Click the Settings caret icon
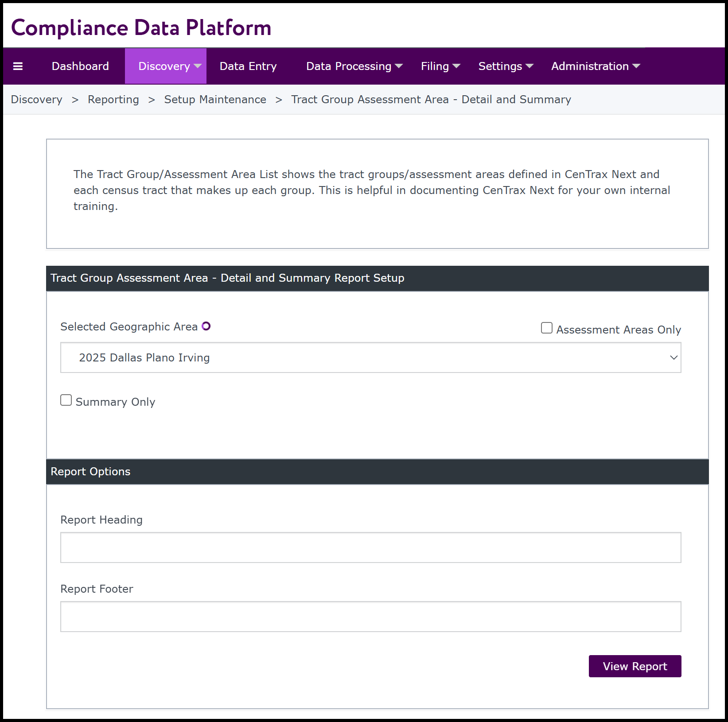The image size is (728, 722). [x=529, y=66]
